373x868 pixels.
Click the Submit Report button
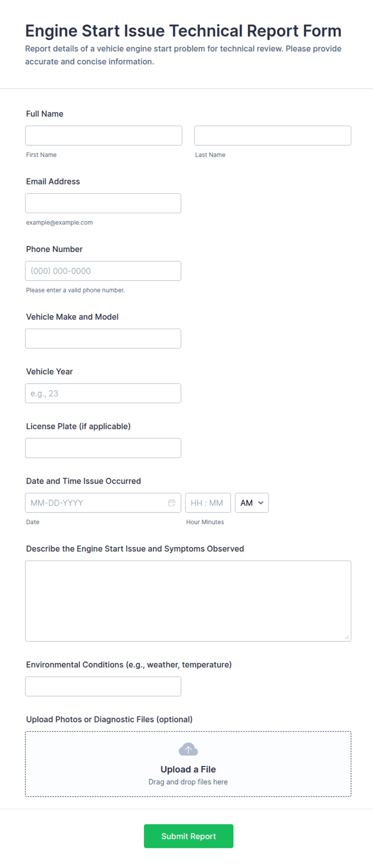189,836
